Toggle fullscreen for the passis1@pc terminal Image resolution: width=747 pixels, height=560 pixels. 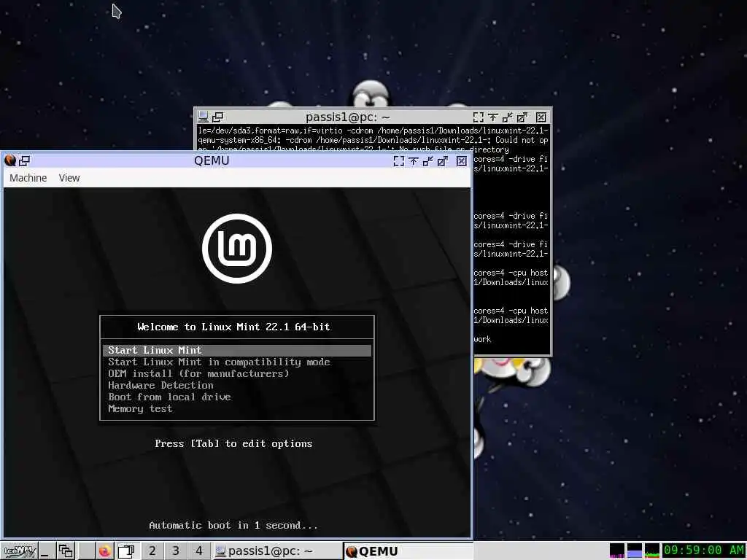click(479, 117)
